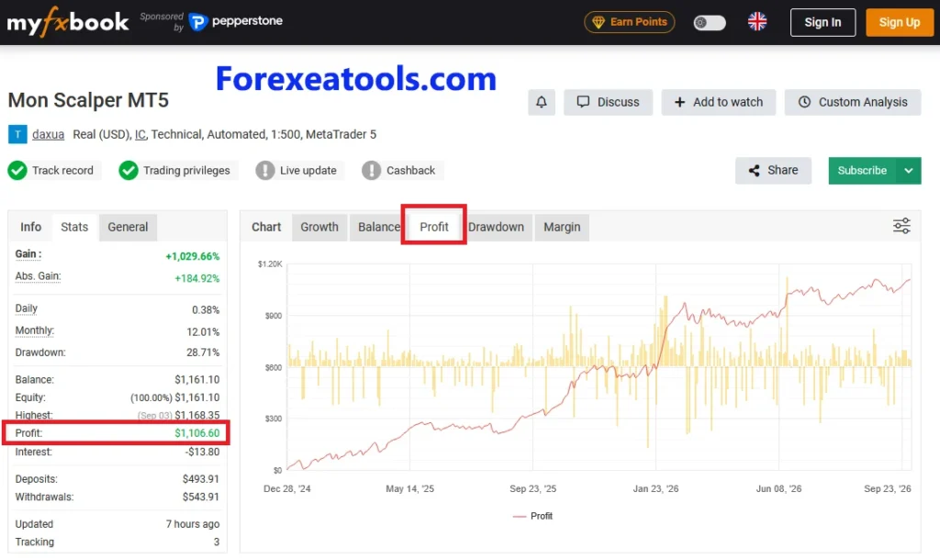940x560 pixels.
Task: Click the Abs. Gain value +184.92%
Action: (x=196, y=278)
